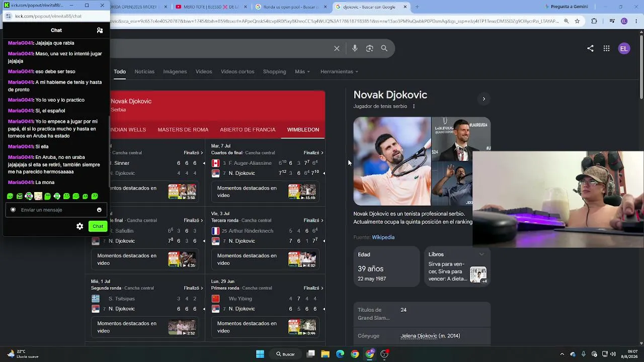This screenshot has width=644, height=362.
Task: Open Kick chat settings gear
Action: pos(79,226)
